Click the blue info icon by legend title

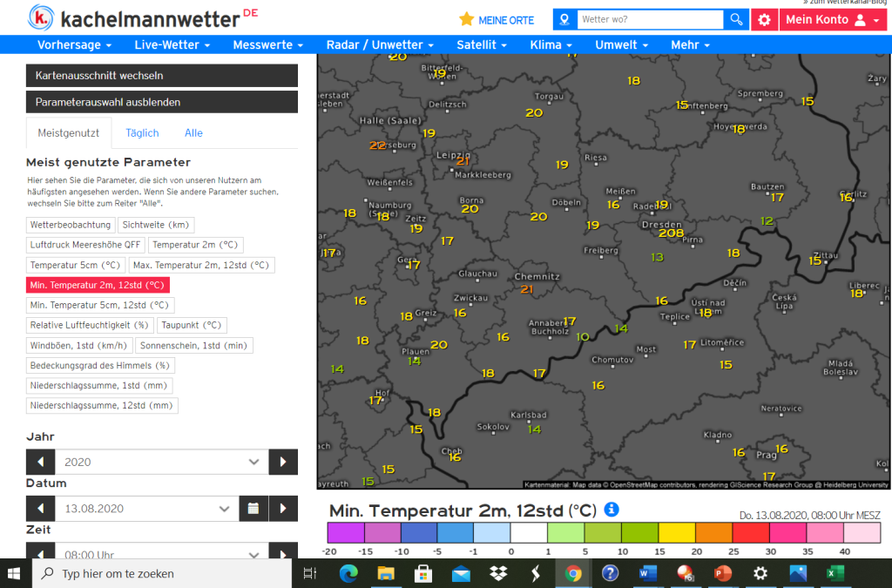[612, 510]
